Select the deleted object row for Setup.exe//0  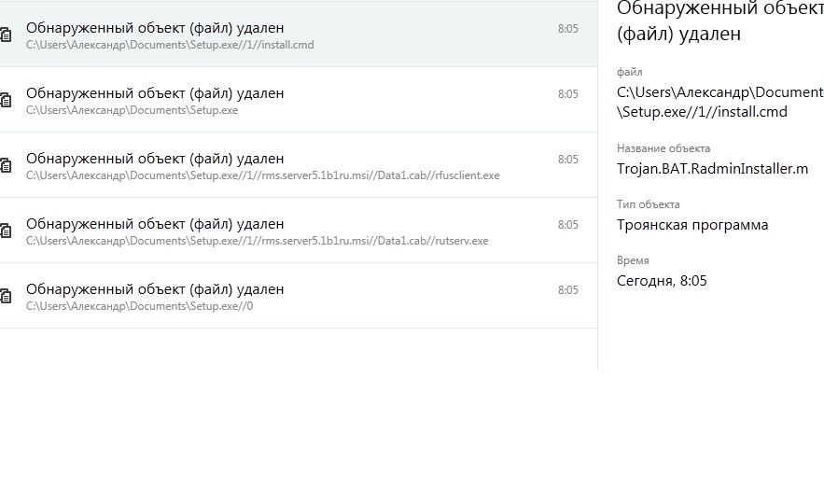click(299, 295)
